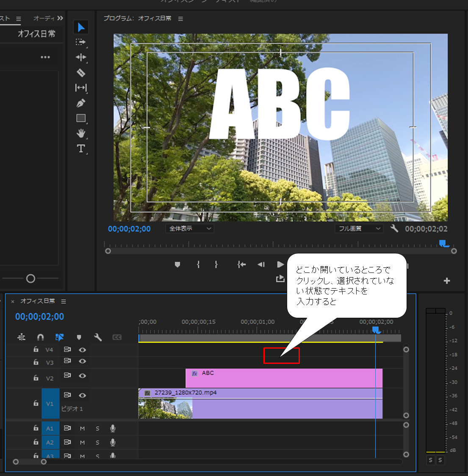The height and width of the screenshot is (476, 468).
Task: Open the オフィス日常 timeline panel menu
Action: 64,301
